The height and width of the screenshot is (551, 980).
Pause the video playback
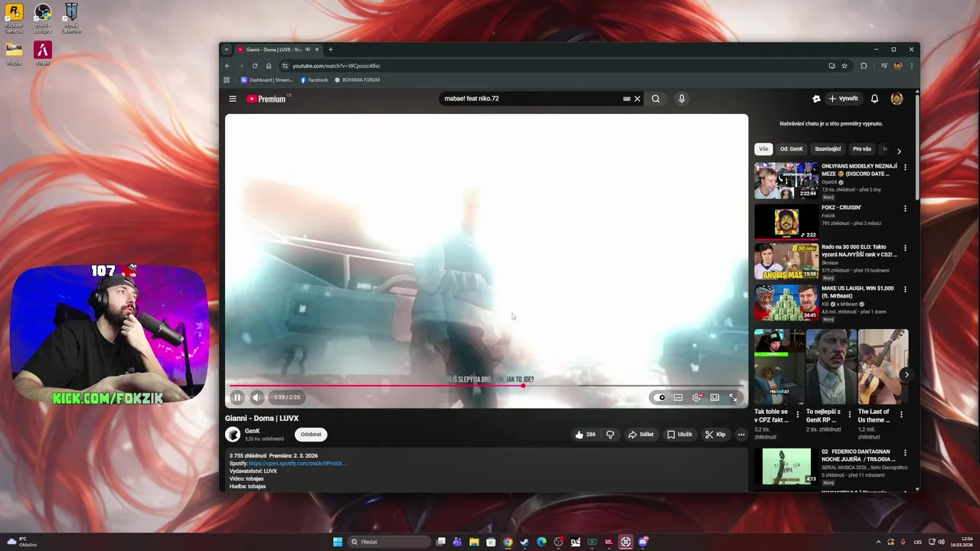click(x=237, y=397)
